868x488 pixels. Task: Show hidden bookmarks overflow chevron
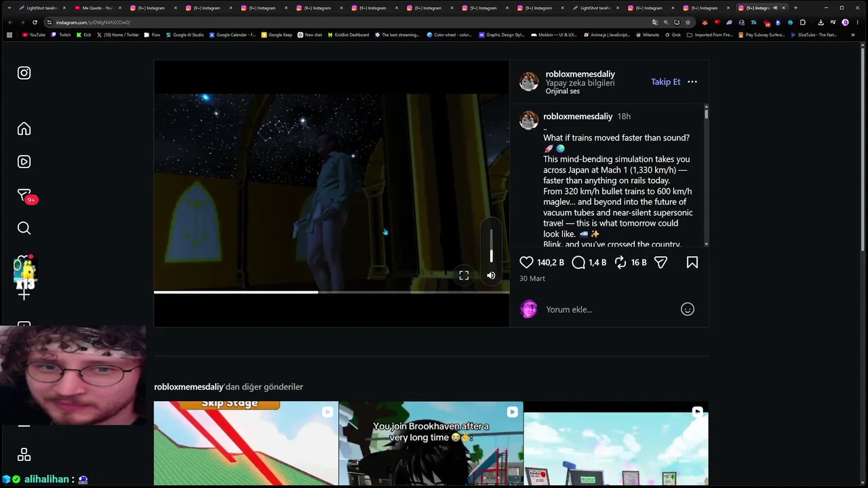852,35
